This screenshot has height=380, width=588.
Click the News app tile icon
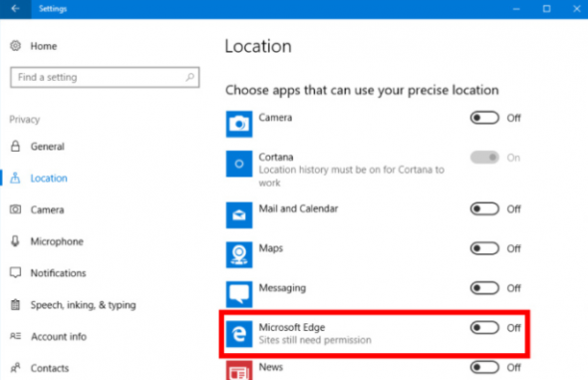click(239, 370)
